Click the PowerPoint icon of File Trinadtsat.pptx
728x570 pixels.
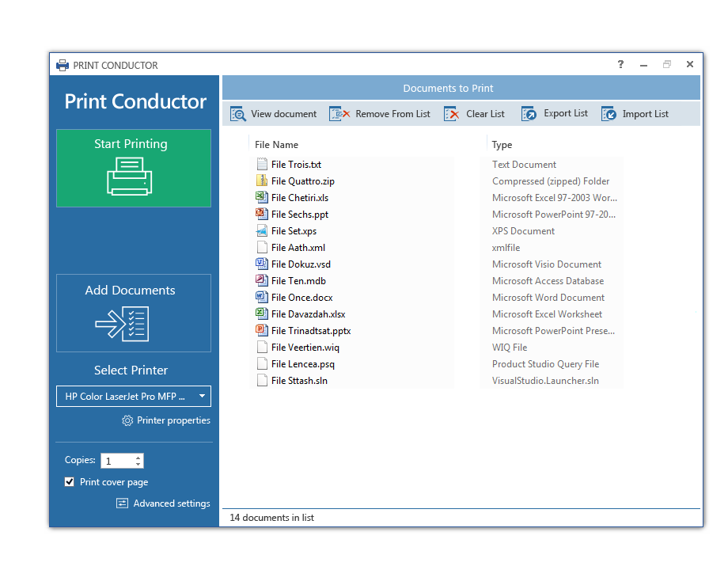261,330
